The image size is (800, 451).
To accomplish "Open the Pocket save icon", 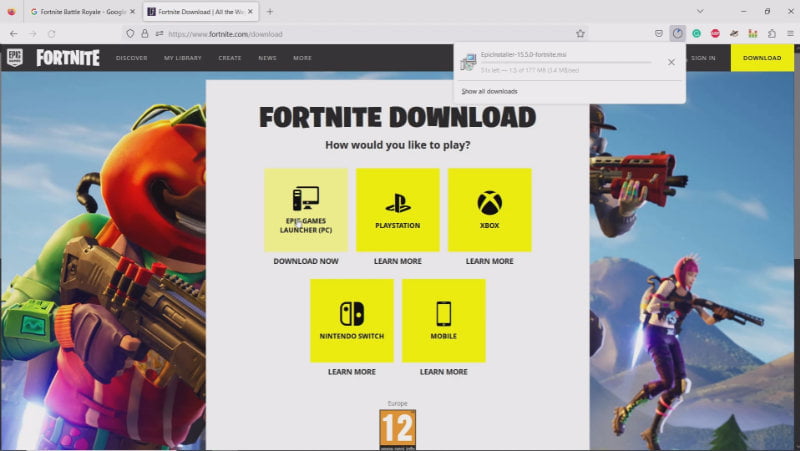I will pyautogui.click(x=659, y=34).
